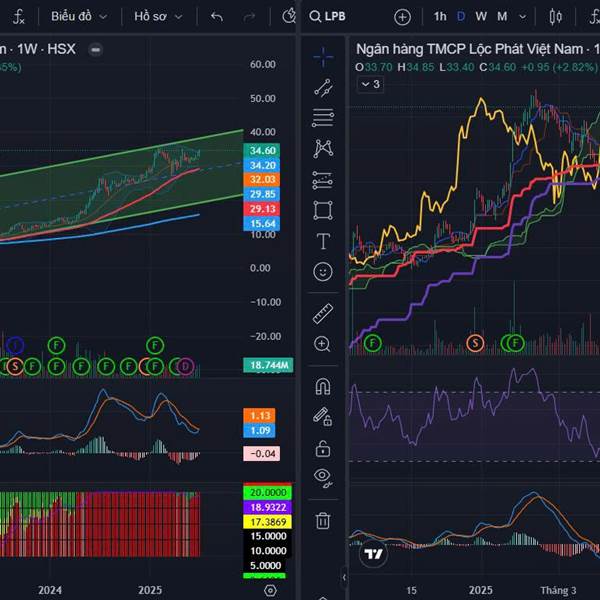Click the 20.0000 green indicator label
Image resolution: width=600 pixels, height=600 pixels.
tap(267, 492)
